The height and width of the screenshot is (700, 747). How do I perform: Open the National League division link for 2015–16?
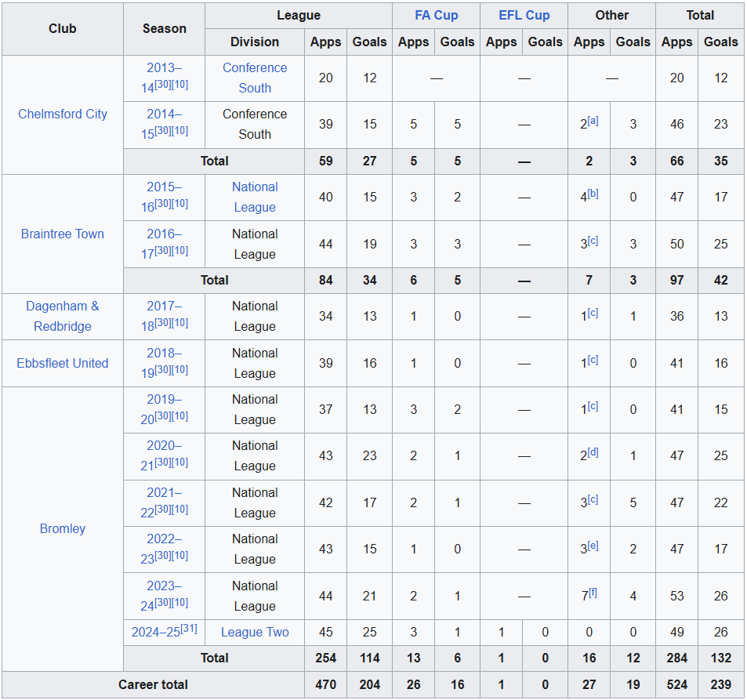[x=255, y=197]
